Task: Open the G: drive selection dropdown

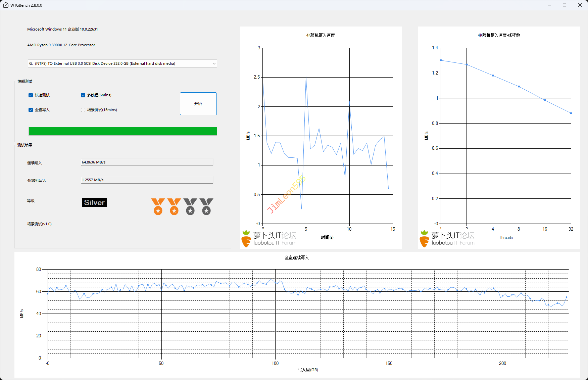Action: click(x=122, y=63)
